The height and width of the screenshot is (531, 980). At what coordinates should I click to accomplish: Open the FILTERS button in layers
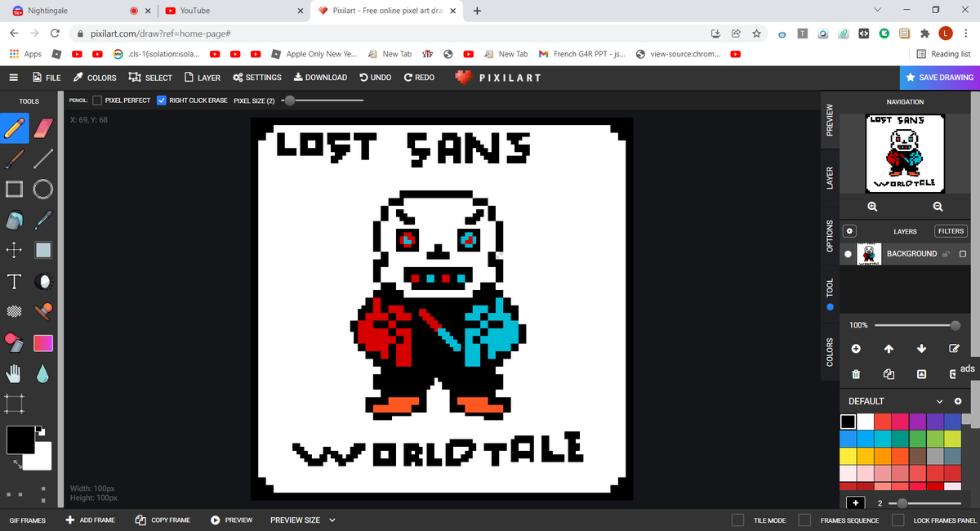pyautogui.click(x=951, y=231)
